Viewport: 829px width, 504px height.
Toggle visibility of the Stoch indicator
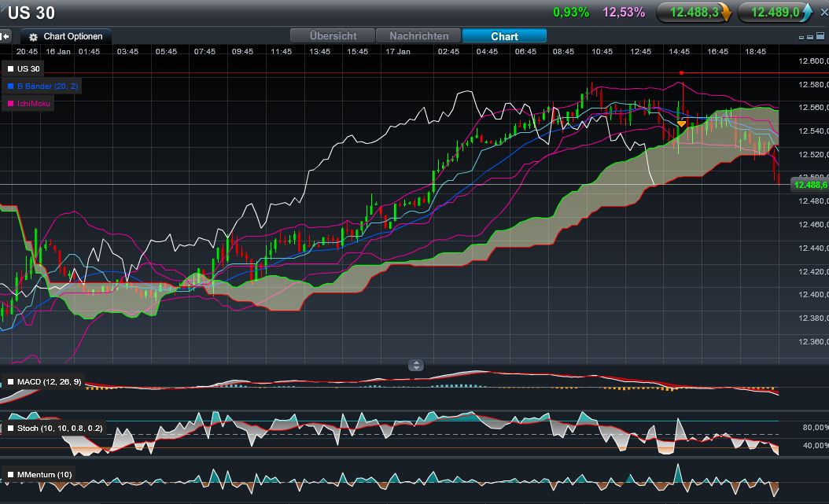10,429
